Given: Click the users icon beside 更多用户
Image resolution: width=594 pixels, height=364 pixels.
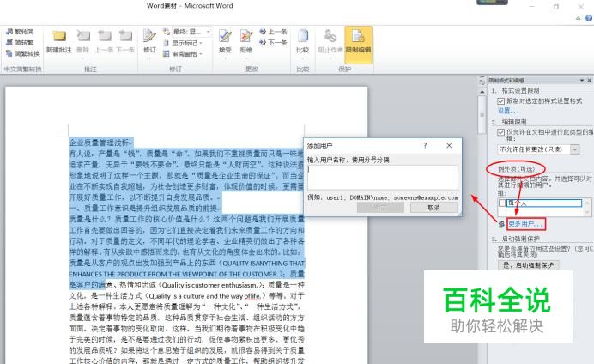Looking at the screenshot, I should coord(501,224).
